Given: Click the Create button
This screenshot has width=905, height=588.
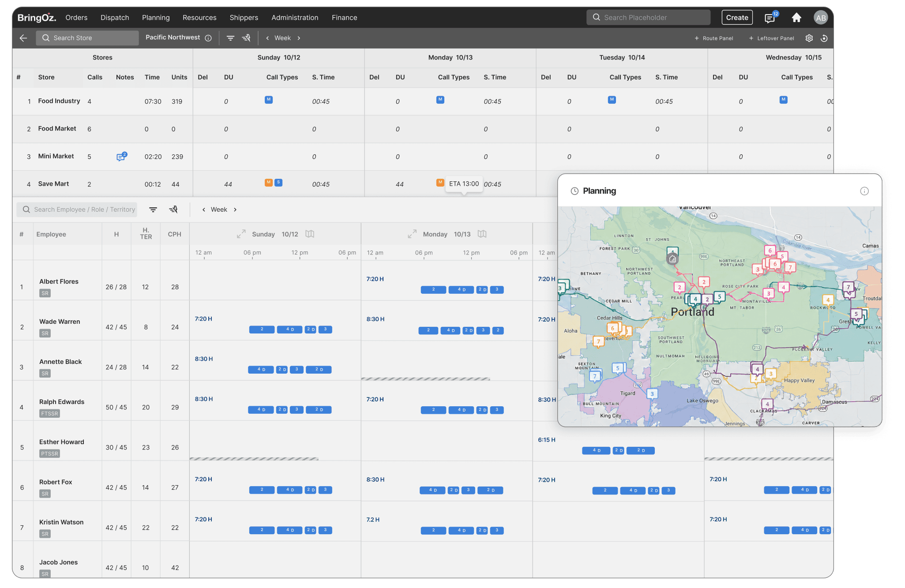Looking at the screenshot, I should coord(737,18).
